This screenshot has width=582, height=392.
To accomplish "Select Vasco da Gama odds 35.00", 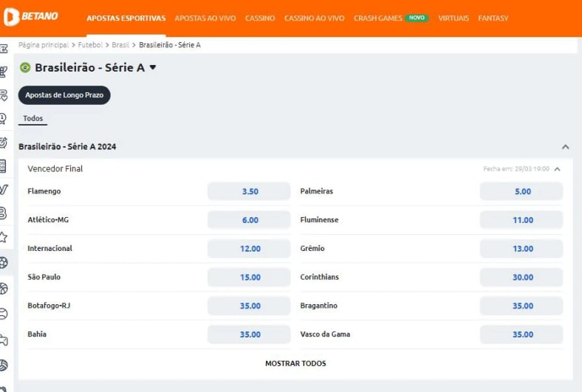I will 521,334.
